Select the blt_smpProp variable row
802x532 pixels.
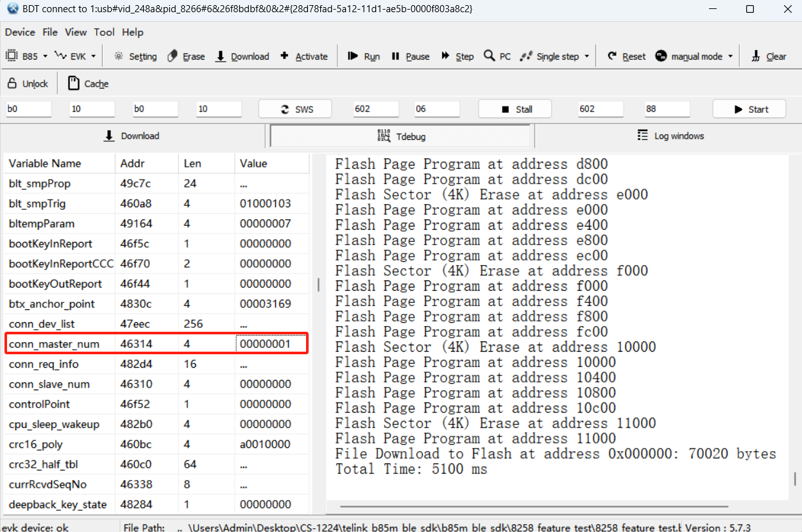[x=157, y=184]
